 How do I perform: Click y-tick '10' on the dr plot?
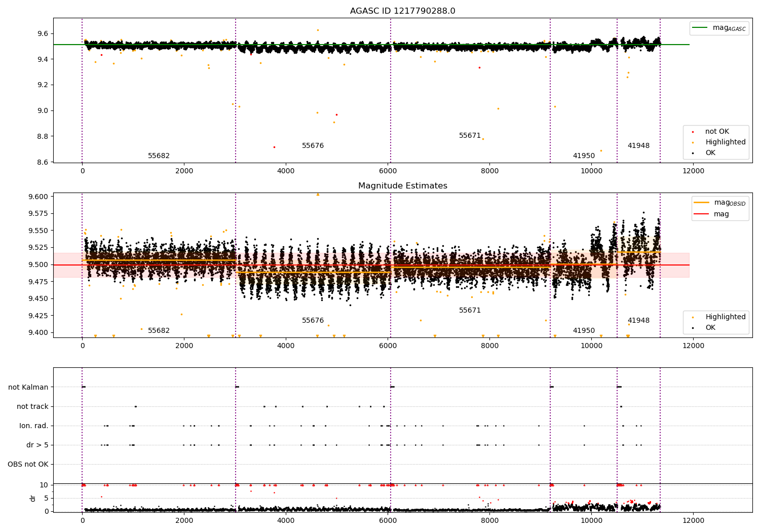pyautogui.click(x=44, y=485)
